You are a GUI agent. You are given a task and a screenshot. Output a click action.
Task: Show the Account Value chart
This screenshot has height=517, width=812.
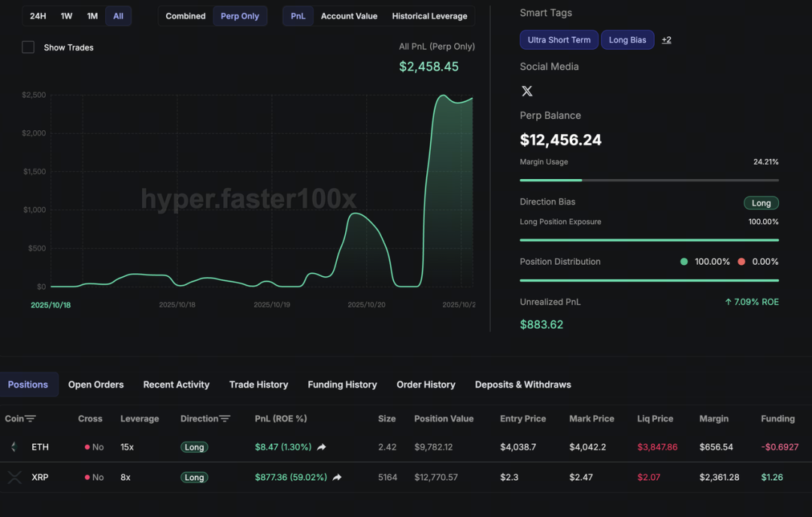click(349, 16)
